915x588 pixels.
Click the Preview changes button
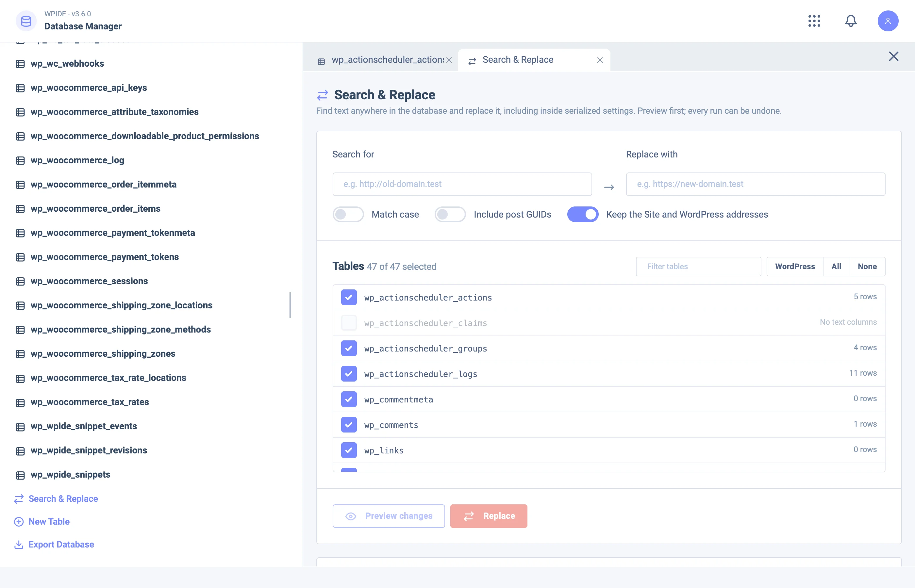tap(388, 516)
